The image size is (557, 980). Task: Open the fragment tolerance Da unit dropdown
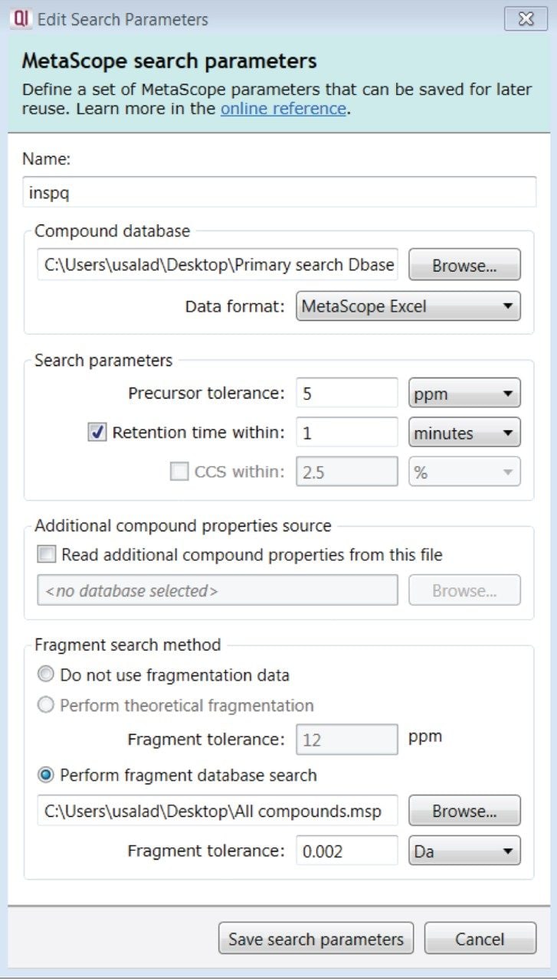point(464,851)
